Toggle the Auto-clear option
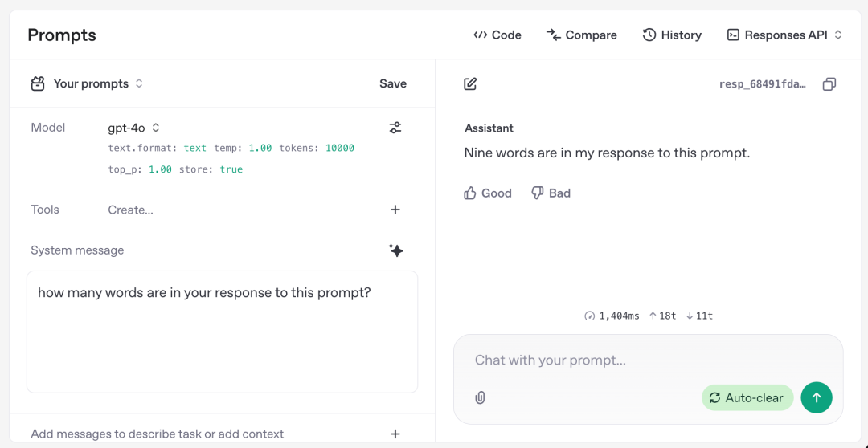The image size is (868, 448). coord(747,397)
